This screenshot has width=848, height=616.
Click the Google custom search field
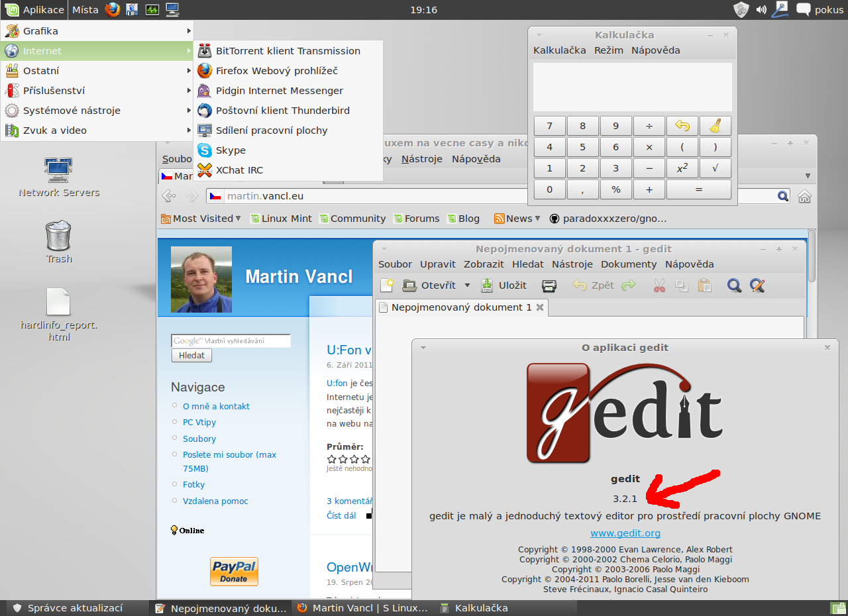(x=231, y=341)
